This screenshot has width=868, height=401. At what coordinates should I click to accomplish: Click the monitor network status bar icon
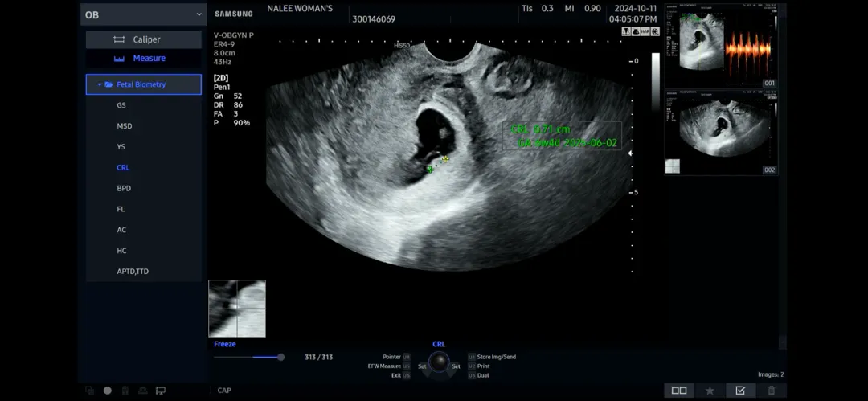pyautogui.click(x=161, y=391)
